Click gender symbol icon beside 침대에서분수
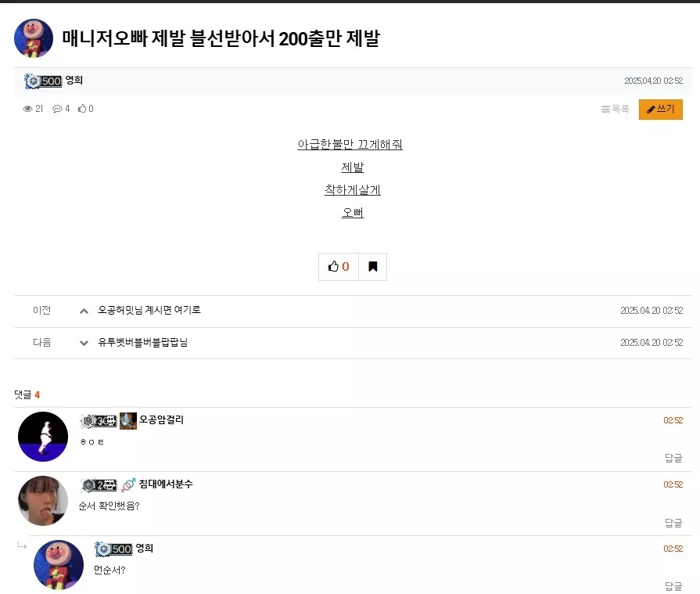Image resolution: width=700 pixels, height=594 pixels. click(128, 484)
